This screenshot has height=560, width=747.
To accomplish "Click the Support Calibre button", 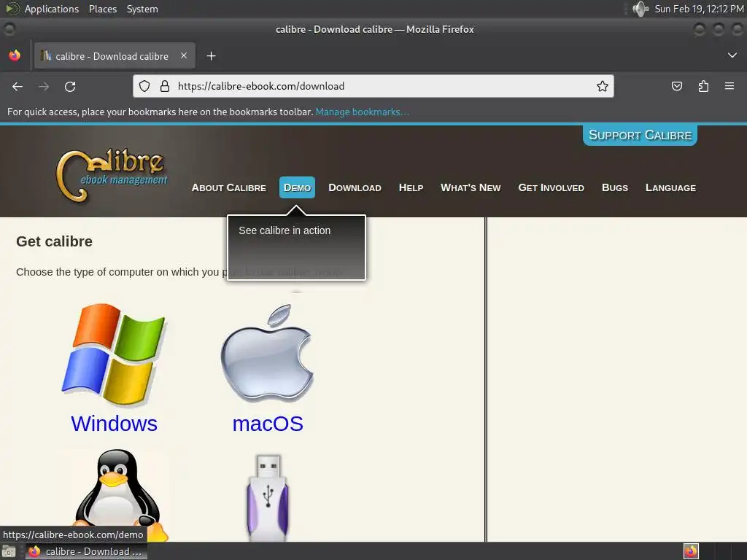I will click(x=640, y=135).
